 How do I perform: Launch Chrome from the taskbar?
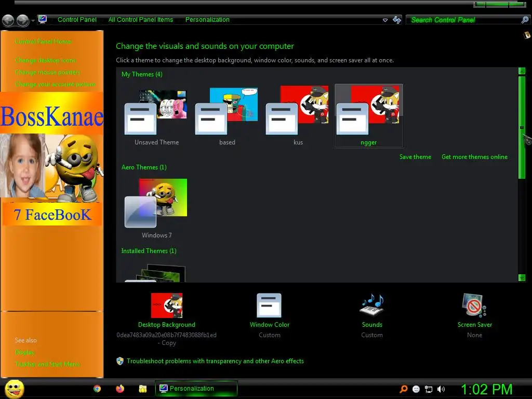97,389
